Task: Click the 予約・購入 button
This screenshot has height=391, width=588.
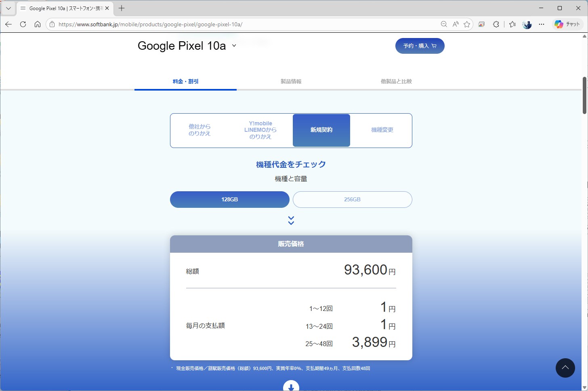Action: tap(420, 46)
